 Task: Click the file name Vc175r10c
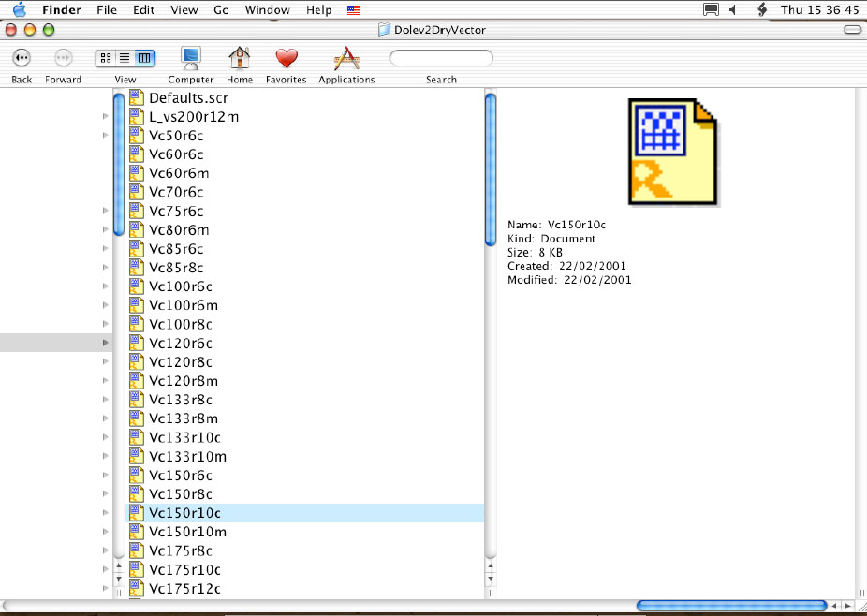tap(184, 569)
